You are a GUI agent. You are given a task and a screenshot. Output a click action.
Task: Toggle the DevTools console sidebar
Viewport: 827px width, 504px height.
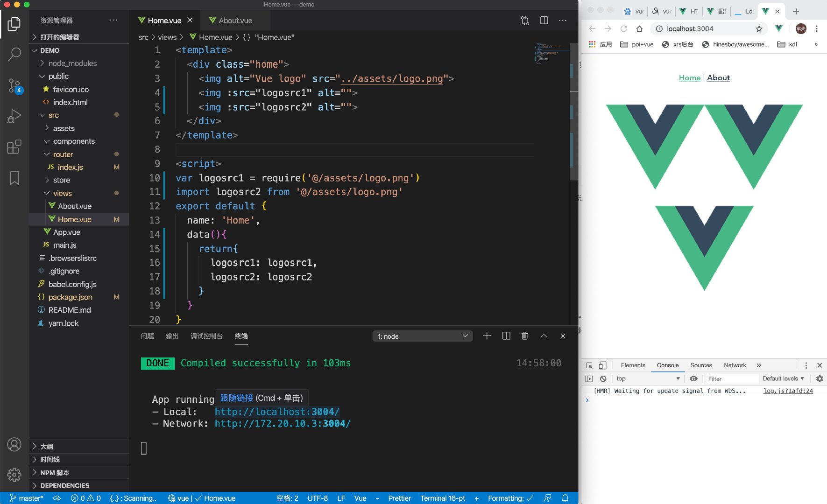click(589, 379)
